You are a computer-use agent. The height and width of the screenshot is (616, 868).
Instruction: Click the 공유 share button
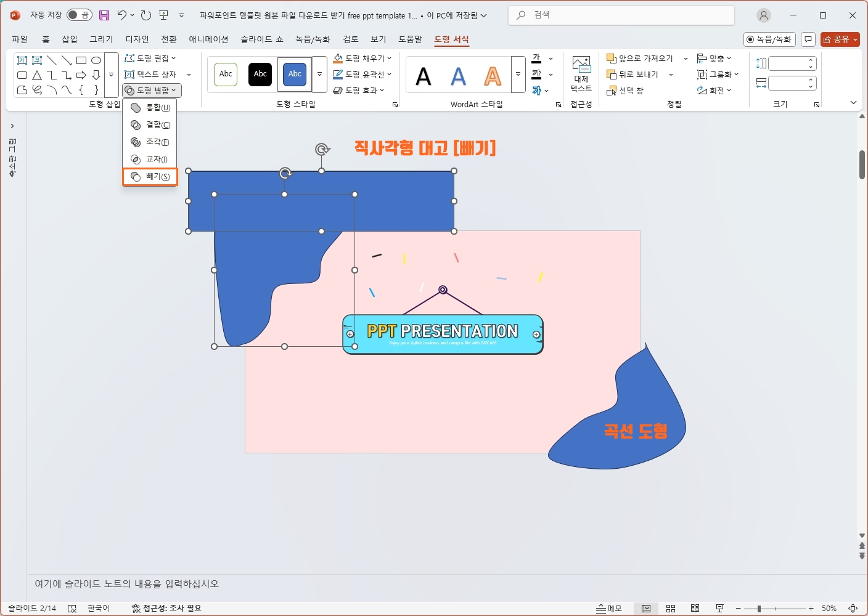[840, 39]
